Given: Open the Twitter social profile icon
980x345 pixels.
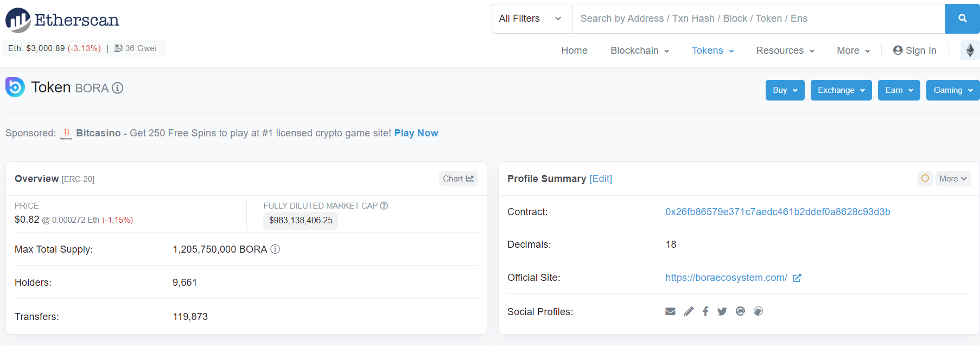Looking at the screenshot, I should (x=722, y=311).
